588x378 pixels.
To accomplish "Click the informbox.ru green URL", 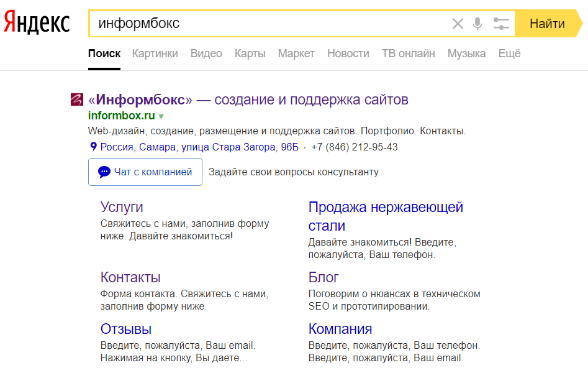I will click(122, 116).
